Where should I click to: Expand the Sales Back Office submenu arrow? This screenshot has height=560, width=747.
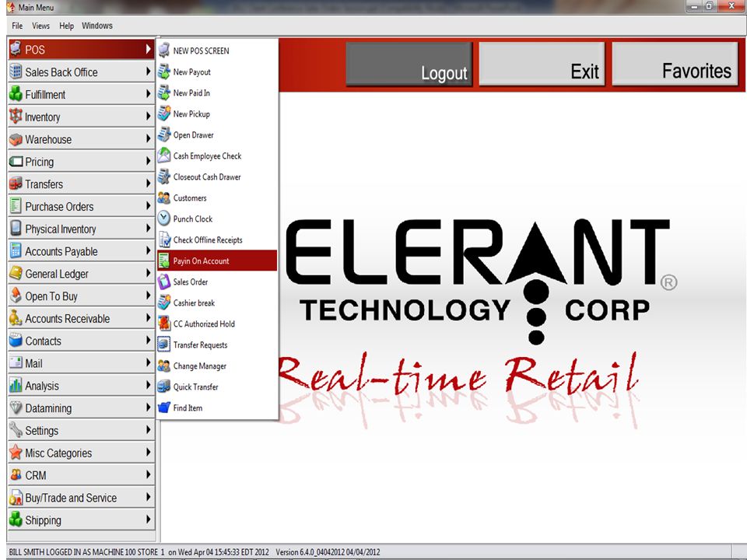tap(148, 72)
